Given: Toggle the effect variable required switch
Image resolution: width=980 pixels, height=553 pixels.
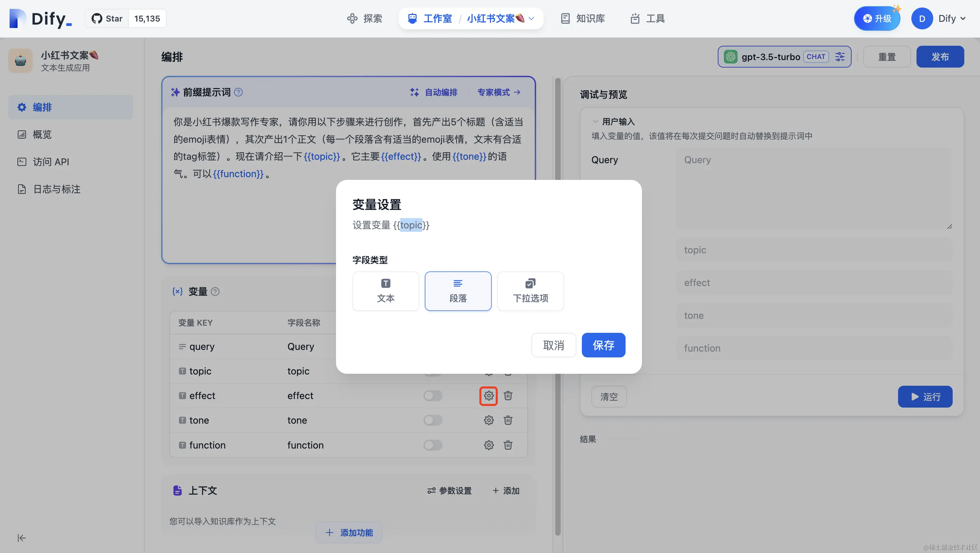Looking at the screenshot, I should click(433, 396).
